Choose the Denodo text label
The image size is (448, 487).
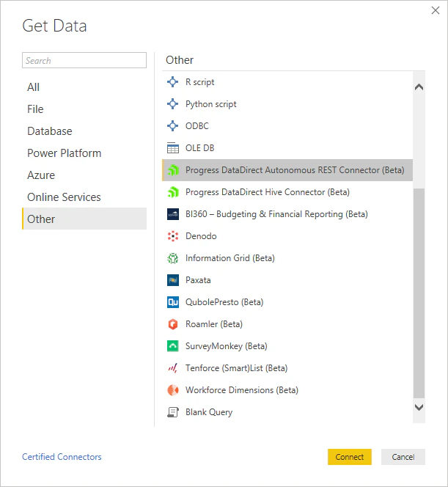click(x=201, y=236)
